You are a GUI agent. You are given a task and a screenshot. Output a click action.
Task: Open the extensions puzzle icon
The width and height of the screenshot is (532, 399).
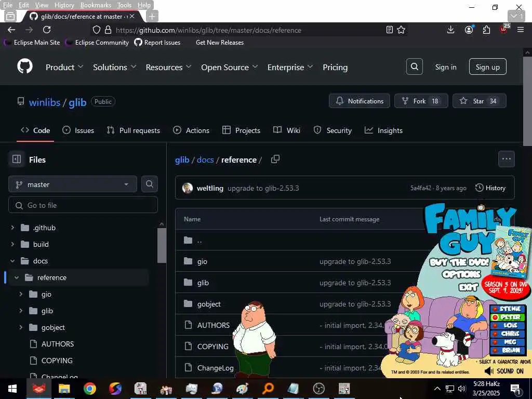(x=486, y=30)
